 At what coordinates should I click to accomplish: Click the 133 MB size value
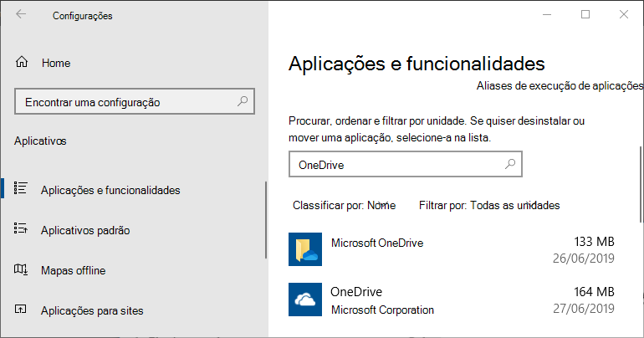tap(594, 242)
